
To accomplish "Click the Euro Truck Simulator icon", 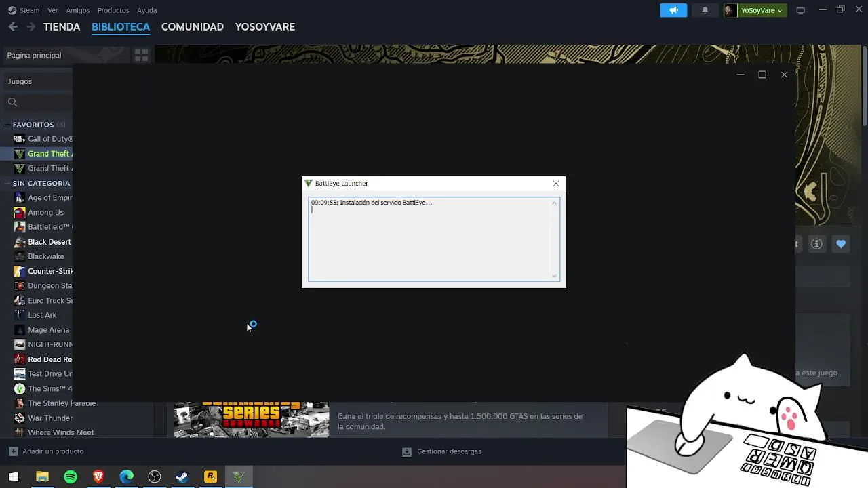I will point(20,300).
